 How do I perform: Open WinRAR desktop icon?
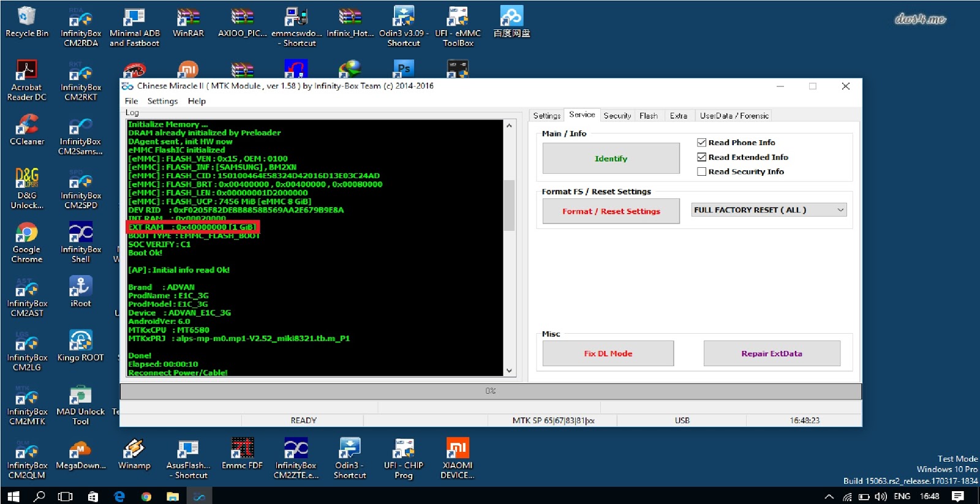coord(188,22)
